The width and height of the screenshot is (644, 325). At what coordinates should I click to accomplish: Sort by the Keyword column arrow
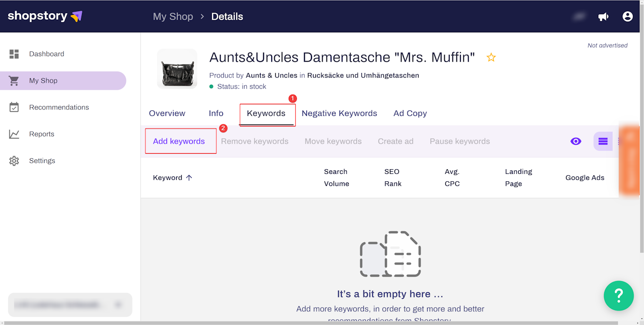(189, 177)
